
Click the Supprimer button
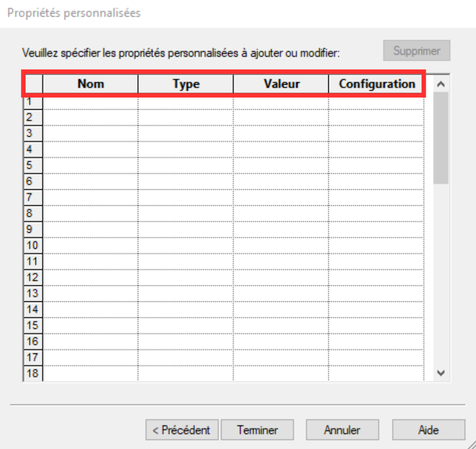(x=416, y=51)
